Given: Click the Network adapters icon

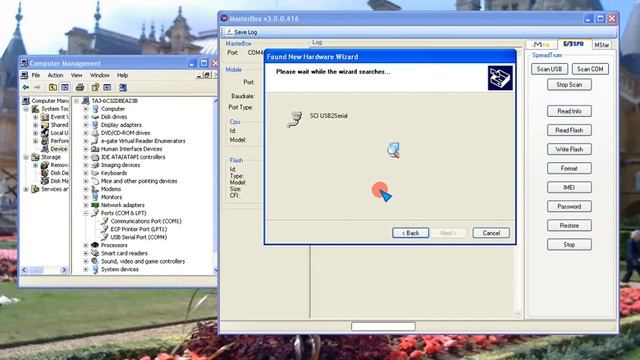Looking at the screenshot, I should tap(95, 205).
